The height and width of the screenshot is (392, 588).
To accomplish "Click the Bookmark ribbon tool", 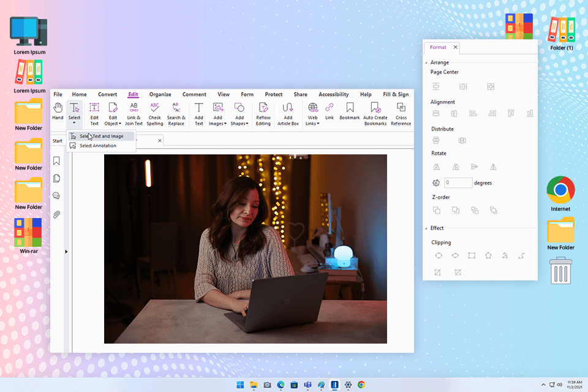I will tap(350, 111).
